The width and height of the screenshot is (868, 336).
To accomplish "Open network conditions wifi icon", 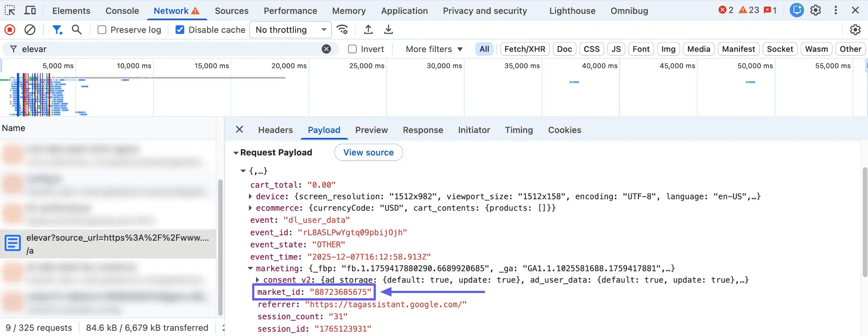I will [x=342, y=30].
